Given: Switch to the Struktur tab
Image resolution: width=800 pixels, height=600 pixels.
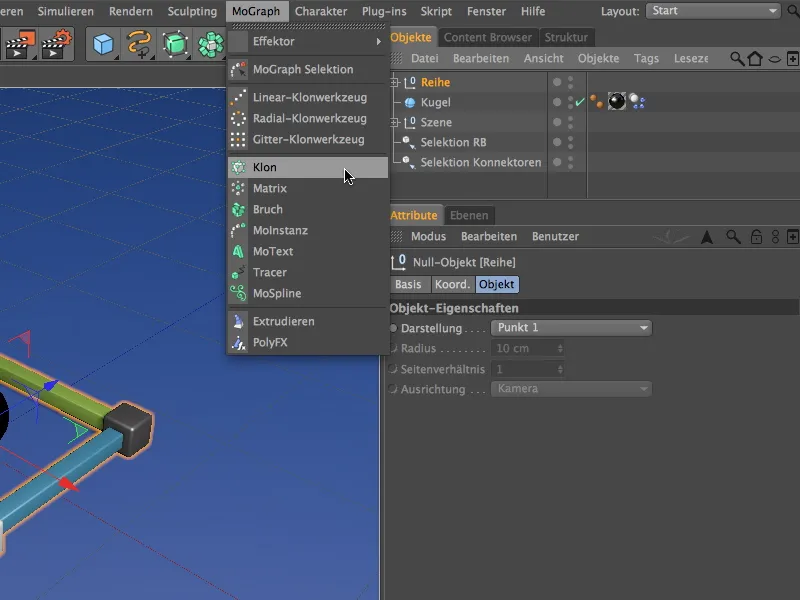Looking at the screenshot, I should (x=566, y=37).
